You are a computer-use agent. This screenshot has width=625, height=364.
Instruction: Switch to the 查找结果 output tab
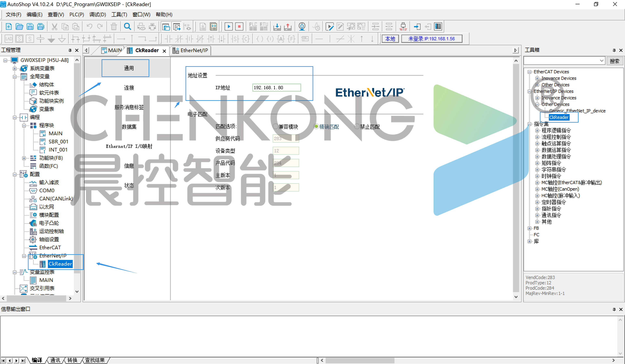[95, 360]
